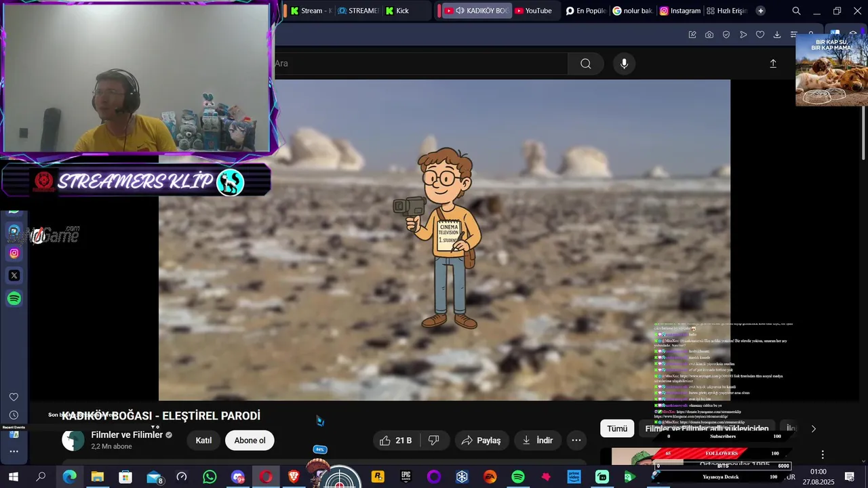Mute the KADIKÖY tab audio icon
868x488 pixels.
click(x=460, y=11)
